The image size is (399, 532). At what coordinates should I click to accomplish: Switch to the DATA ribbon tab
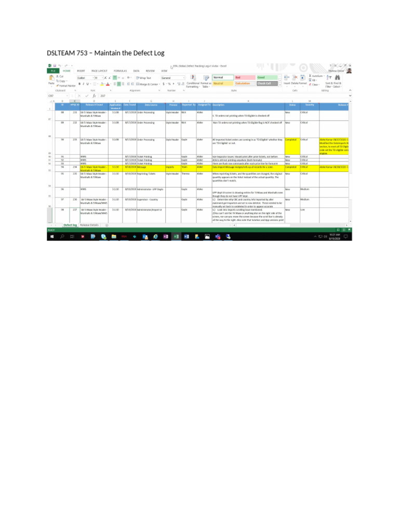(136, 71)
